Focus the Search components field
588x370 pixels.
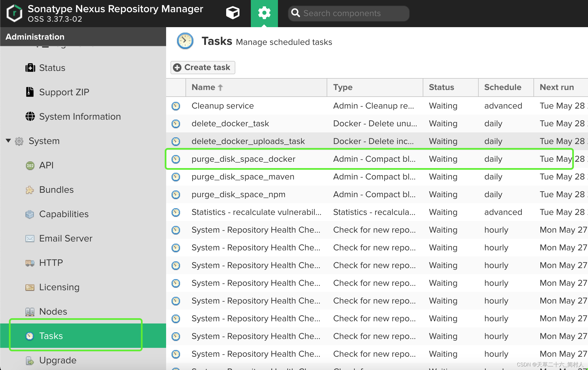349,13
